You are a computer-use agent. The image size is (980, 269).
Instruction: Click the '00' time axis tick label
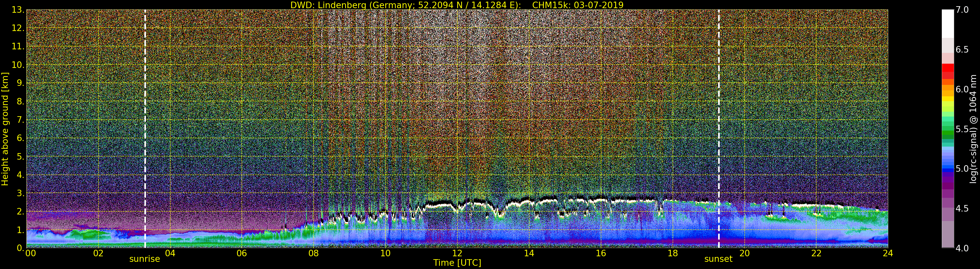pos(30,253)
